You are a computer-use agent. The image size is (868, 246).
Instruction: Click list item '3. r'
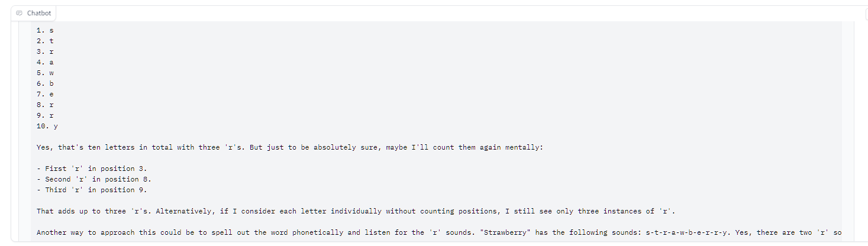click(x=45, y=51)
